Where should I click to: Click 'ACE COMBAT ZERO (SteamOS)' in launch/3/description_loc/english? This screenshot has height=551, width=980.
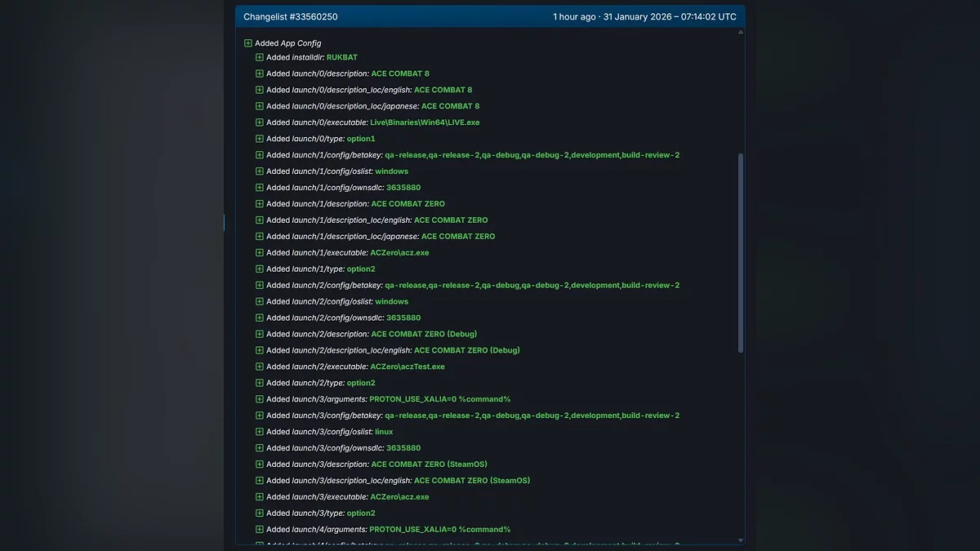472,481
